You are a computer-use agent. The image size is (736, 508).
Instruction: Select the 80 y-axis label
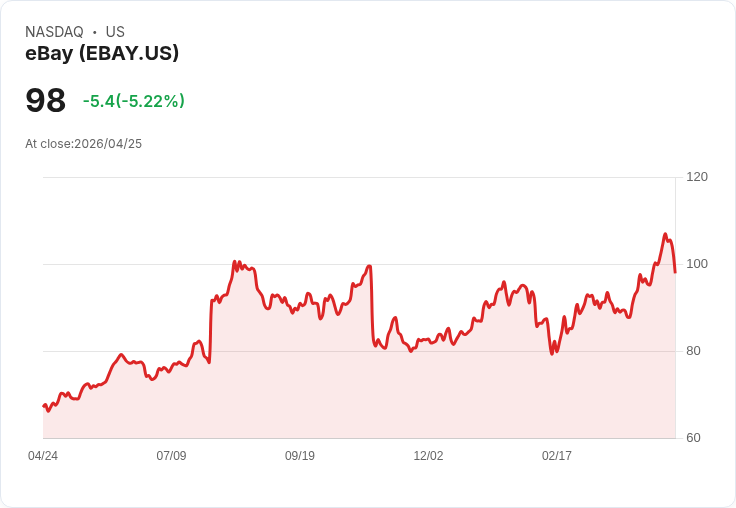(x=693, y=351)
